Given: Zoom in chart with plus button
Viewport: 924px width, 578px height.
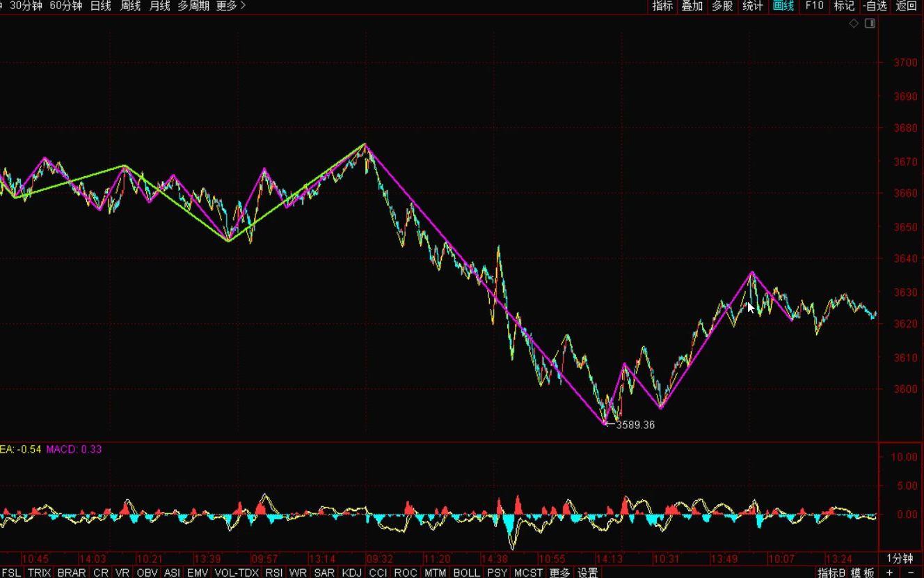Looking at the screenshot, I should [x=890, y=572].
